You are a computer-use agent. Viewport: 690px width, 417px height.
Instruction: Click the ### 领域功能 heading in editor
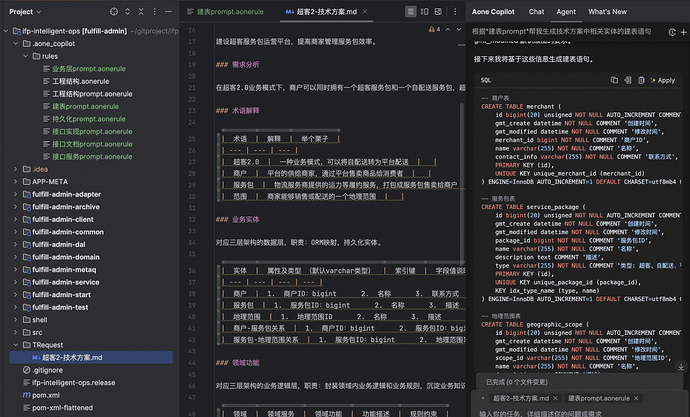pyautogui.click(x=237, y=363)
